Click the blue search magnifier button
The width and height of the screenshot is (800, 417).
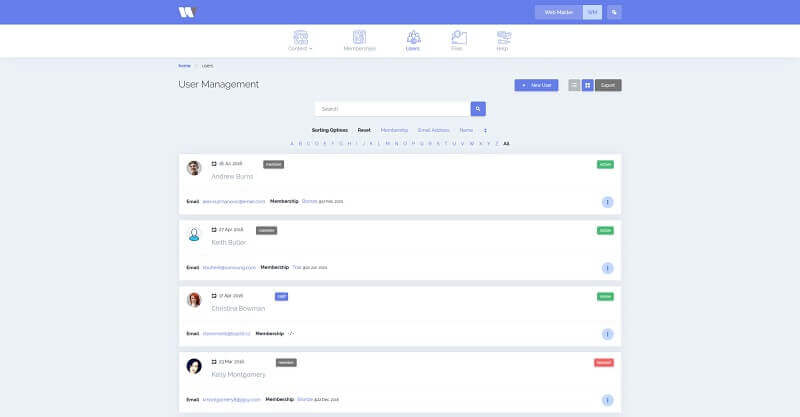(x=478, y=109)
